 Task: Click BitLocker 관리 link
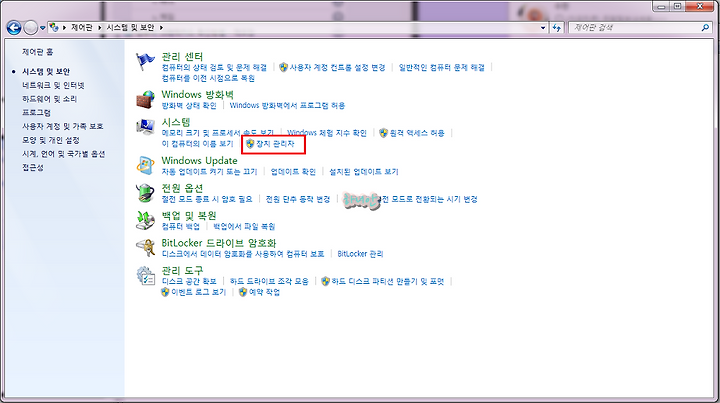click(x=360, y=254)
